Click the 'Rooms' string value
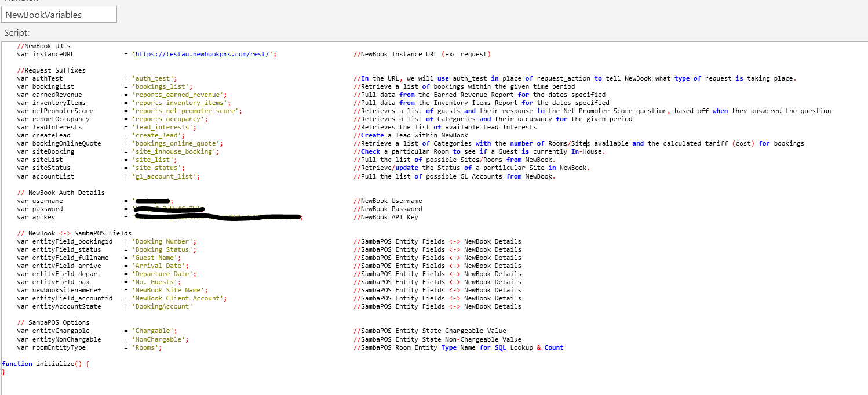Screen dimensions: 868x395 point(145,347)
